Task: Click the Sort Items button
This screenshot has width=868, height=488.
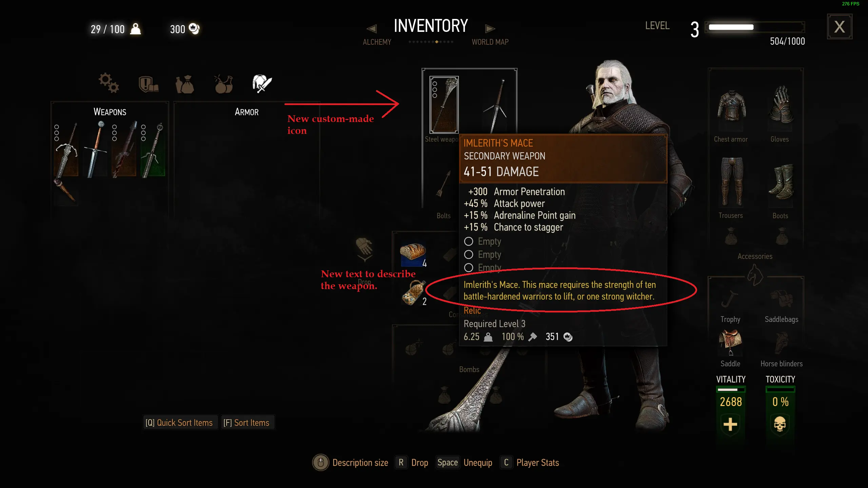Action: click(x=246, y=423)
